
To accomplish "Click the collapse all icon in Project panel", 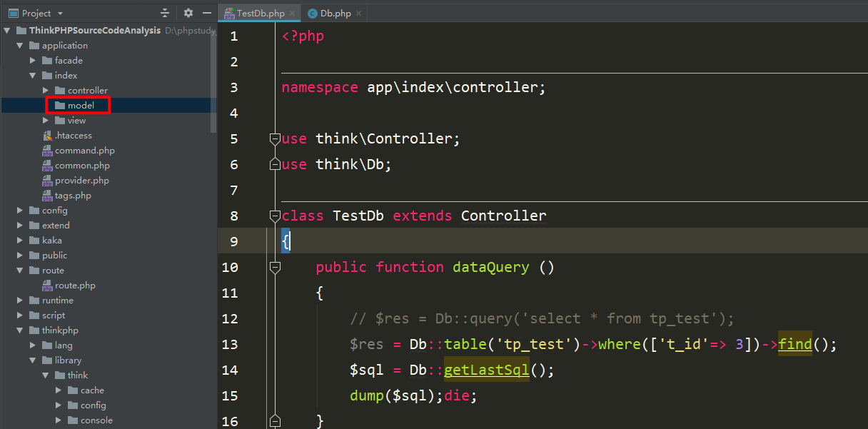I will pyautogui.click(x=166, y=13).
